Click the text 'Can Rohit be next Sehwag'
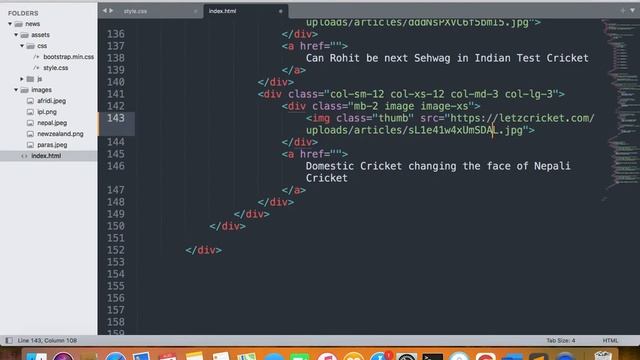 point(378,58)
